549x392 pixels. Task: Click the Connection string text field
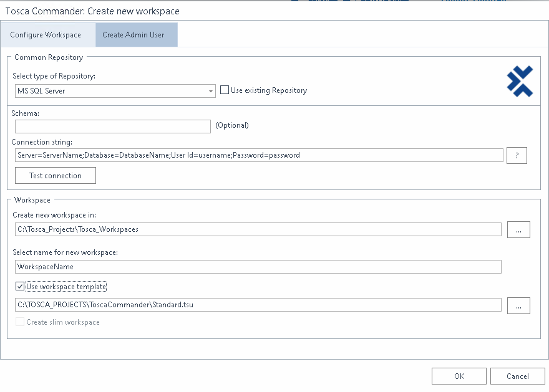point(258,155)
